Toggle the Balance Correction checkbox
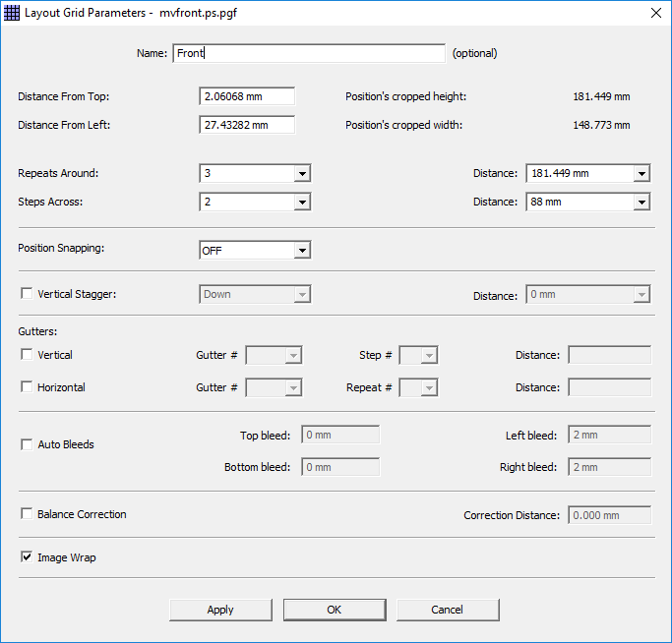672x643 pixels. 27,514
